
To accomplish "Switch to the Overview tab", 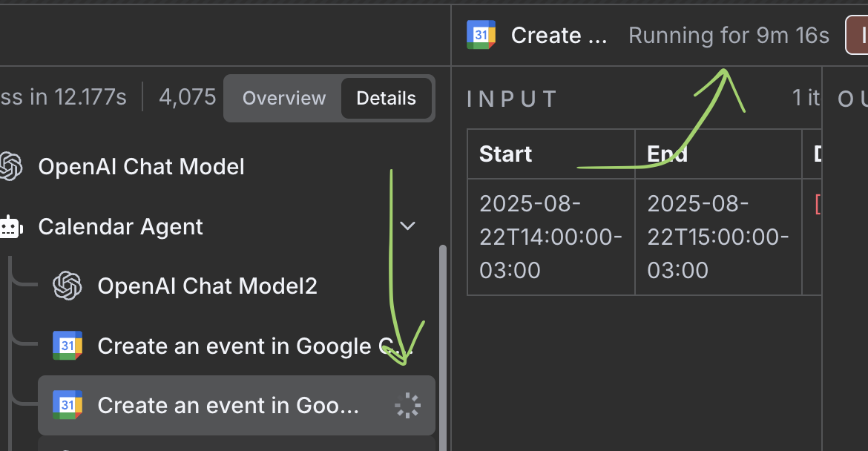I will [x=284, y=98].
